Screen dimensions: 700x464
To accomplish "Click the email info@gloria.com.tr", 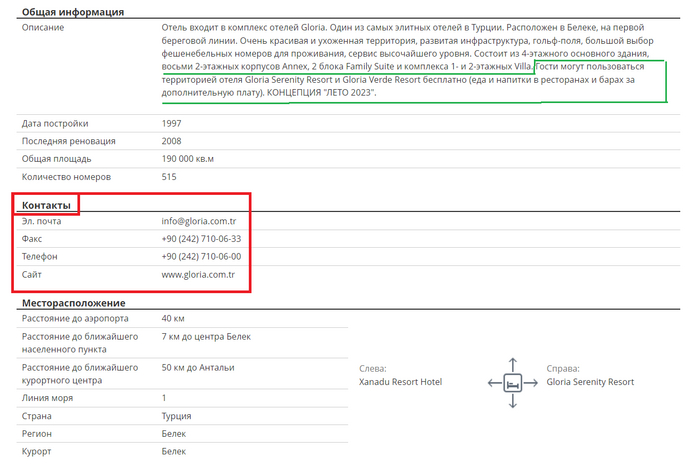I will click(x=199, y=221).
